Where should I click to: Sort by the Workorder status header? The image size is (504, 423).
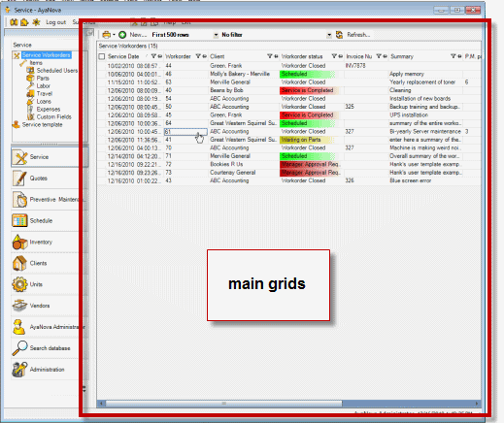click(302, 56)
